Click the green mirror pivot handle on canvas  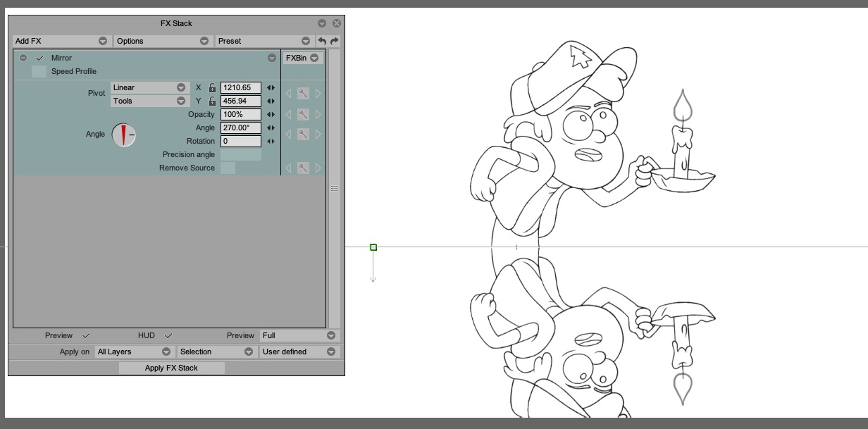[373, 247]
